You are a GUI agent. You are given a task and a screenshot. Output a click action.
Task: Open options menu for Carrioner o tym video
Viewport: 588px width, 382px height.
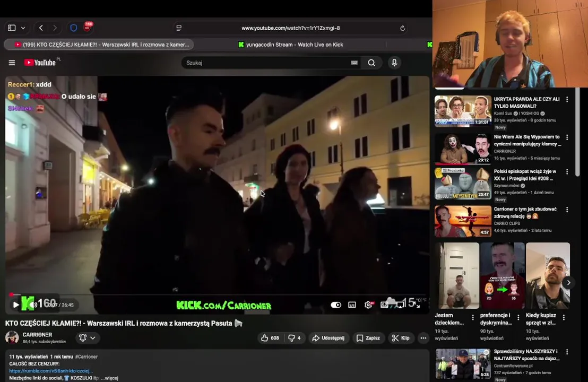567,210
